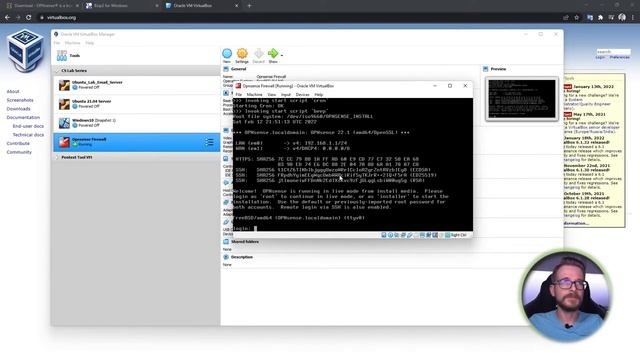Select Ubuntu_Lab_Email_Server virtual machine
The image size is (640, 360).
click(137, 85)
